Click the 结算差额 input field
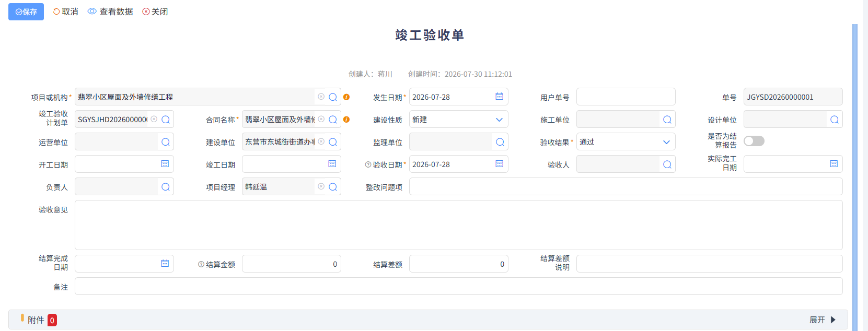 click(x=459, y=264)
